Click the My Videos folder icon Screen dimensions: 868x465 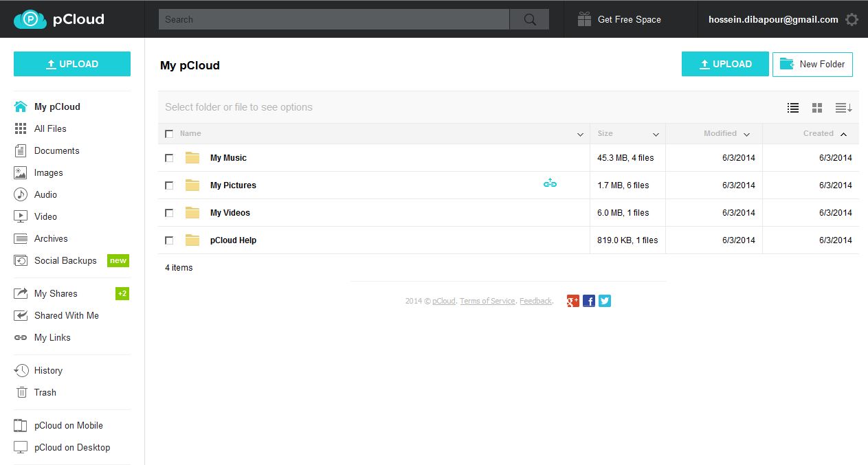tap(192, 212)
